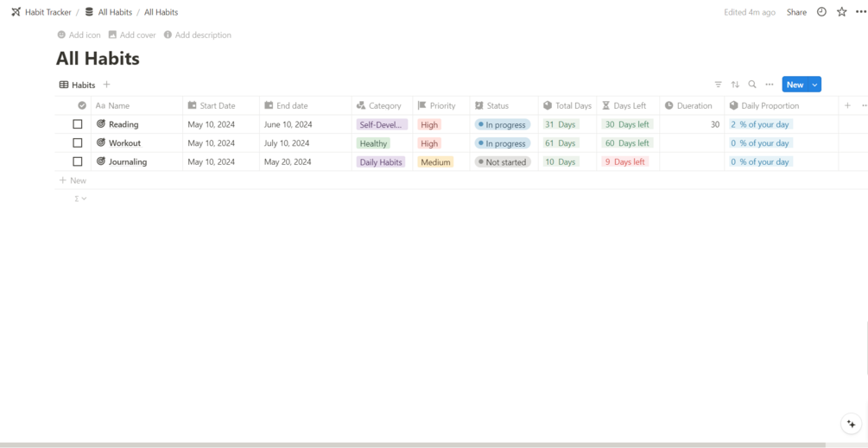Click the AI sparkle button
Viewport: 868px width, 448px height.
(851, 424)
